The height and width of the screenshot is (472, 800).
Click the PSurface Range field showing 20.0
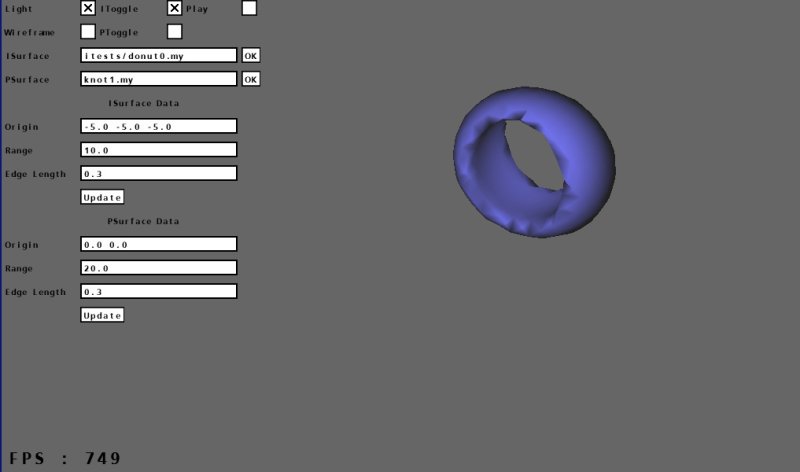(x=159, y=267)
